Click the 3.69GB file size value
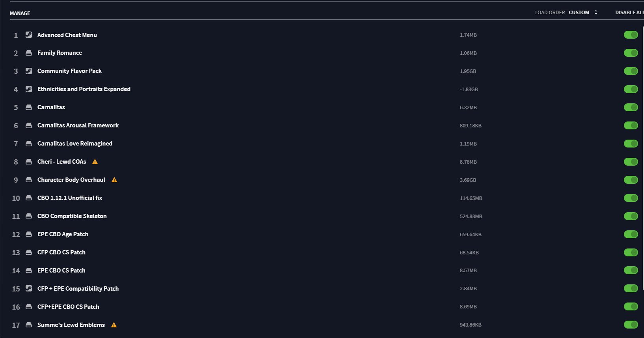The height and width of the screenshot is (338, 644). (x=468, y=180)
